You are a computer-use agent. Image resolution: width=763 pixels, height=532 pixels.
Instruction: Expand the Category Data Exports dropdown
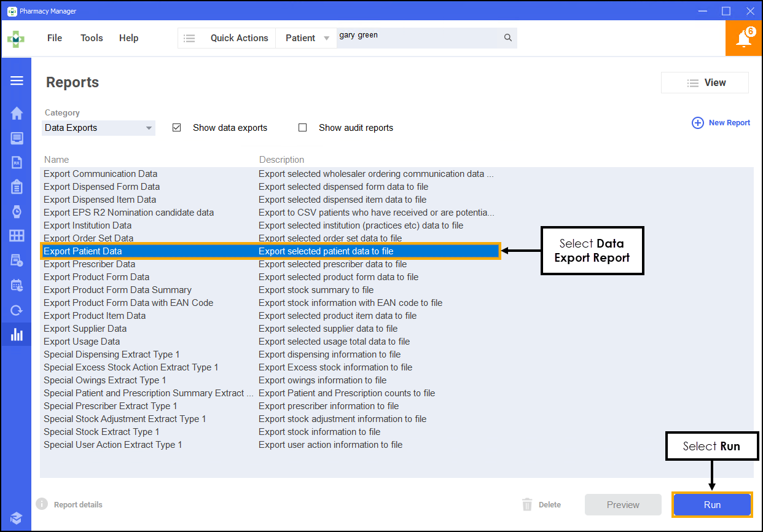click(100, 128)
